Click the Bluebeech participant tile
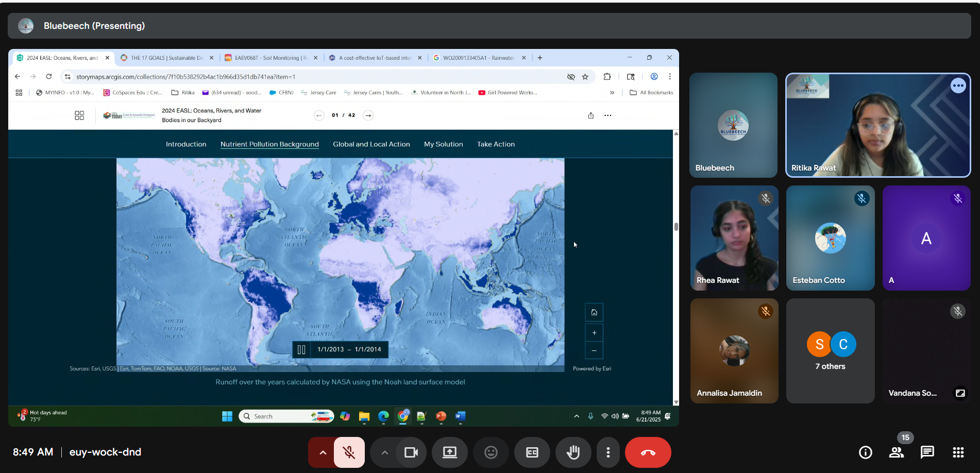The width and height of the screenshot is (980, 473). (733, 125)
